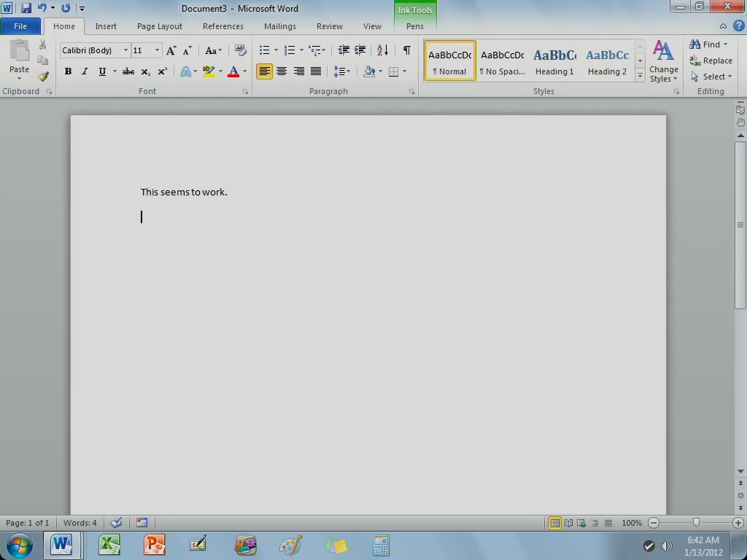Open the font color dropdown arrow

pos(244,71)
